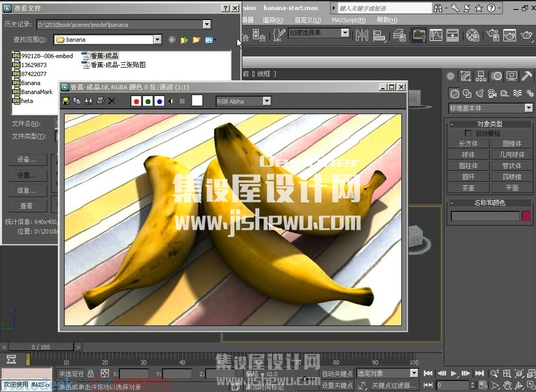Click the 查看 button

click(27, 206)
